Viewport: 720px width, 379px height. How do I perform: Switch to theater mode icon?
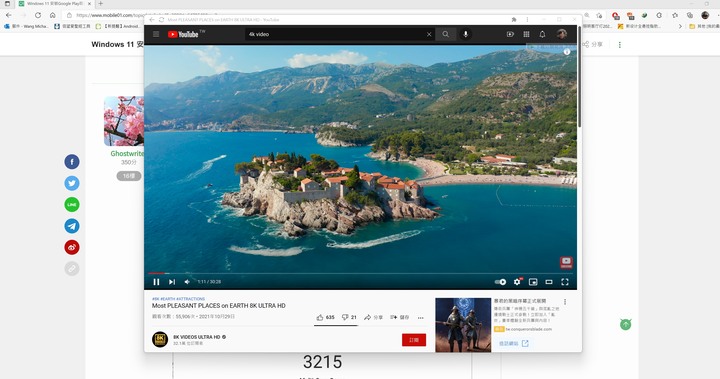549,282
